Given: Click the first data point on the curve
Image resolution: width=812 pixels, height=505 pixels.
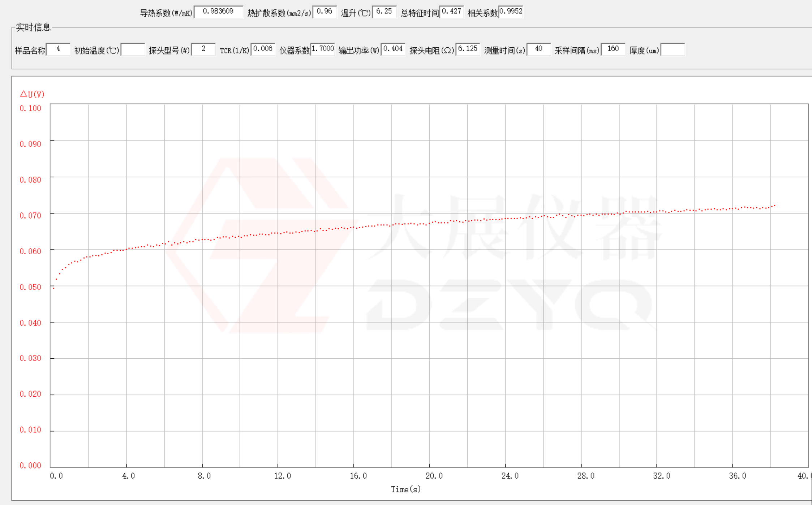Looking at the screenshot, I should tap(54, 288).
